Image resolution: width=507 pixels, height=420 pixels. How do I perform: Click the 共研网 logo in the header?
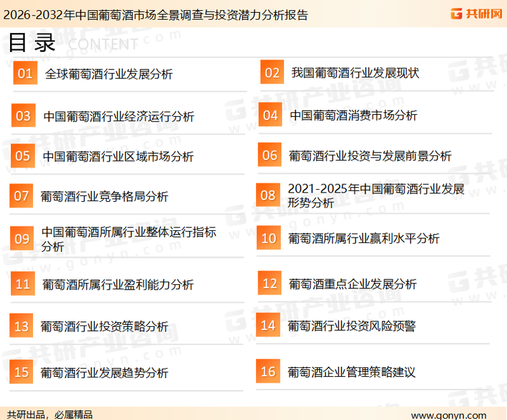coord(477,14)
